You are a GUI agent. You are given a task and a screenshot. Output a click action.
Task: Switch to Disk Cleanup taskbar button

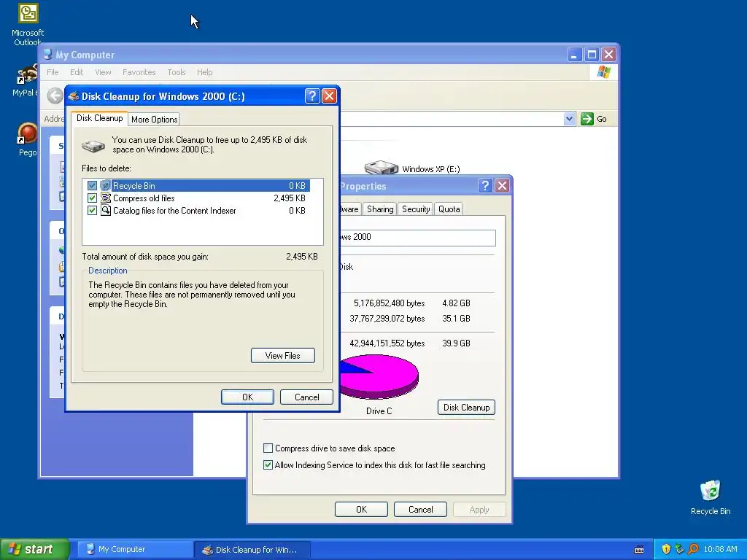[252, 549]
